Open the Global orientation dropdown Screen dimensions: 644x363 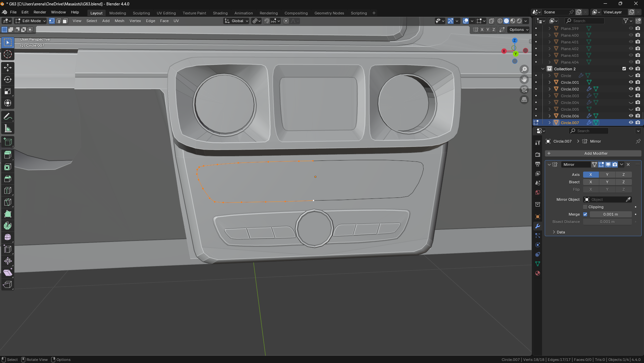click(x=237, y=21)
